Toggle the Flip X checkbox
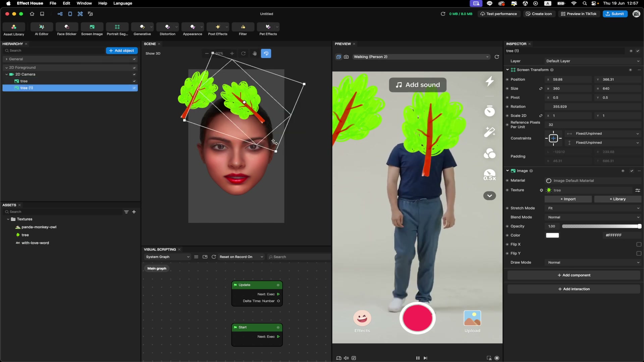 pos(639,244)
